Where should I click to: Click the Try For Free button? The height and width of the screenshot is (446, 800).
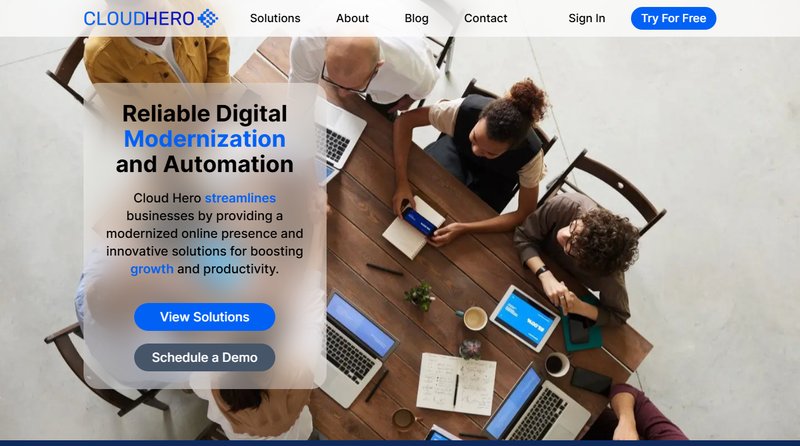(x=673, y=18)
